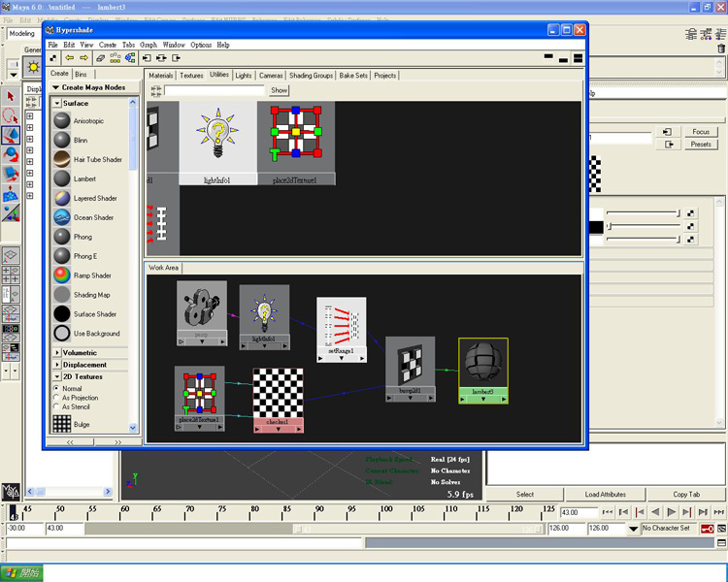Add a Use Background material
728x582 pixels.
62,334
